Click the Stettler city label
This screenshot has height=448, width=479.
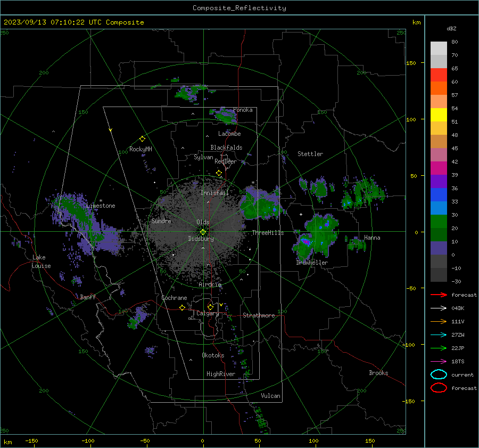[310, 154]
